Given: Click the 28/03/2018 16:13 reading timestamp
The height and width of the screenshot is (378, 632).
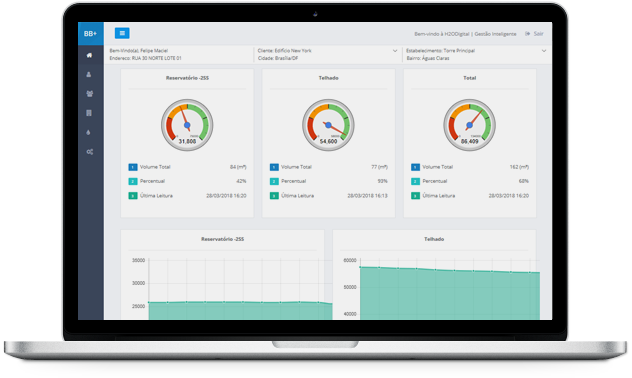Looking at the screenshot, I should pos(367,196).
